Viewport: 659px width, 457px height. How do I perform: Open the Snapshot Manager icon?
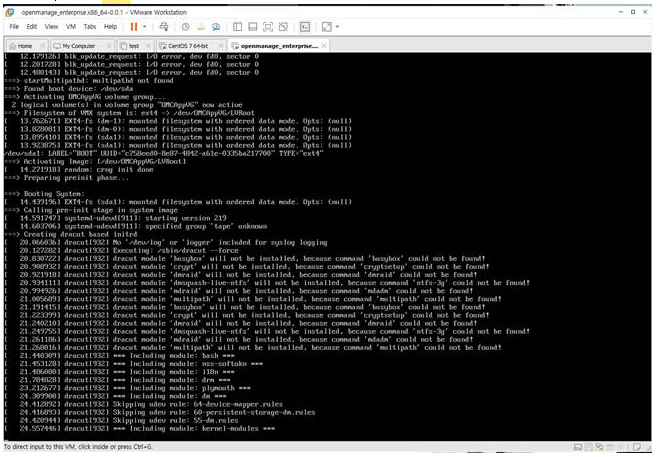[216, 27]
